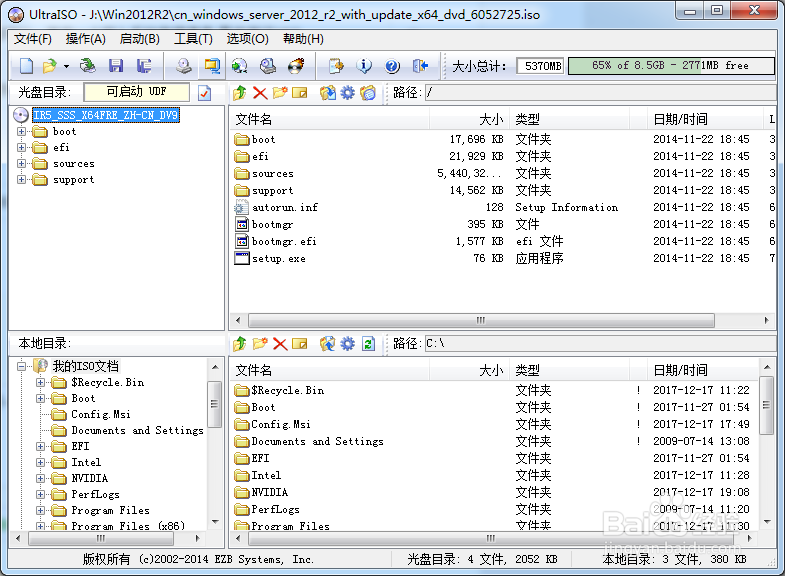This screenshot has width=785, height=576.
Task: Click the 5370MB total size field
Action: 541,66
